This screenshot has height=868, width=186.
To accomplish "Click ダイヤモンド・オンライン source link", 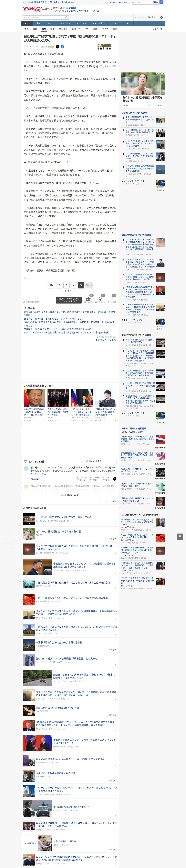I will point(106,340).
